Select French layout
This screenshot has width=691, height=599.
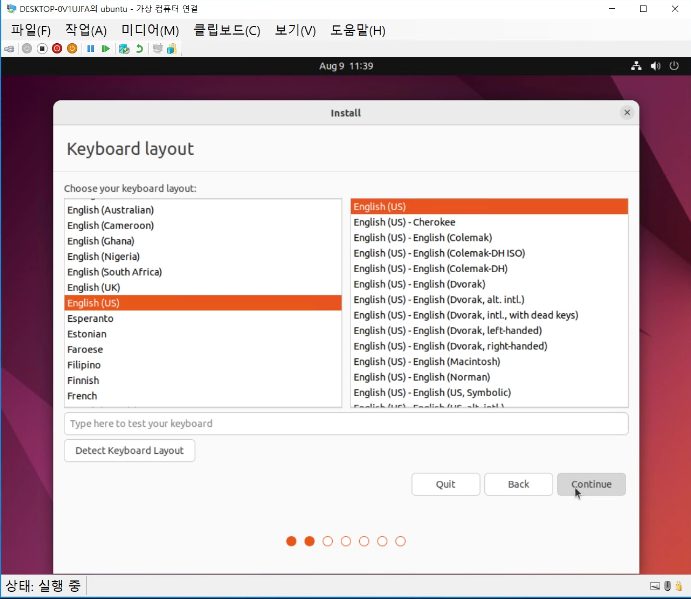tap(203, 396)
